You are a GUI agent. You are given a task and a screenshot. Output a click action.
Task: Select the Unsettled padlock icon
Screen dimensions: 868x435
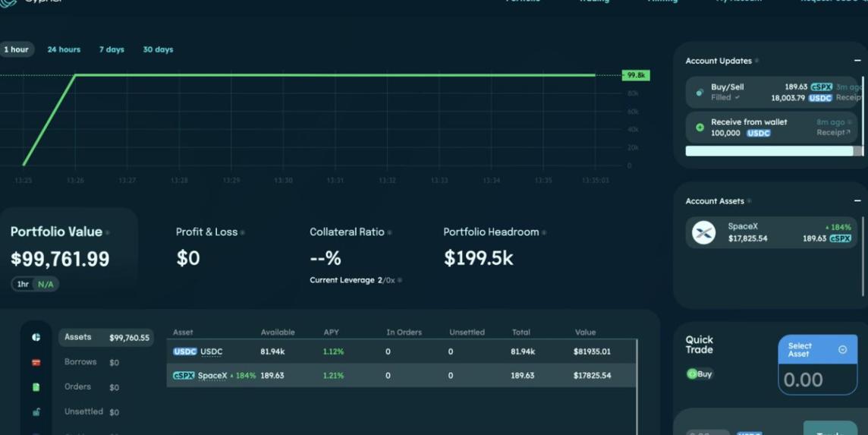coord(36,411)
